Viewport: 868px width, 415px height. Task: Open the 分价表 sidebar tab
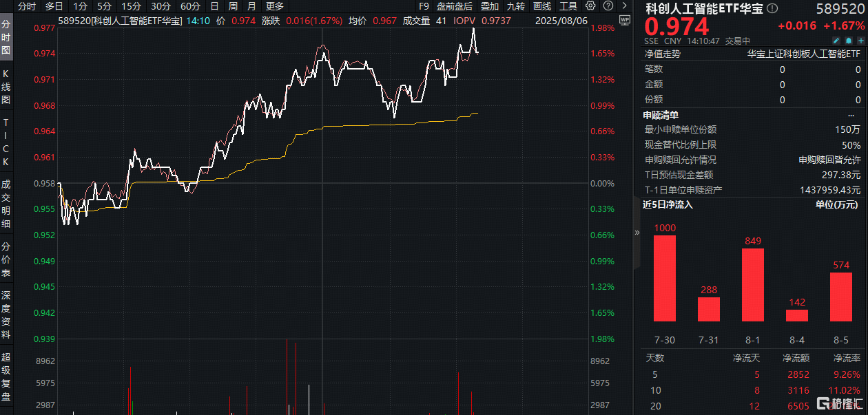coord(6,259)
